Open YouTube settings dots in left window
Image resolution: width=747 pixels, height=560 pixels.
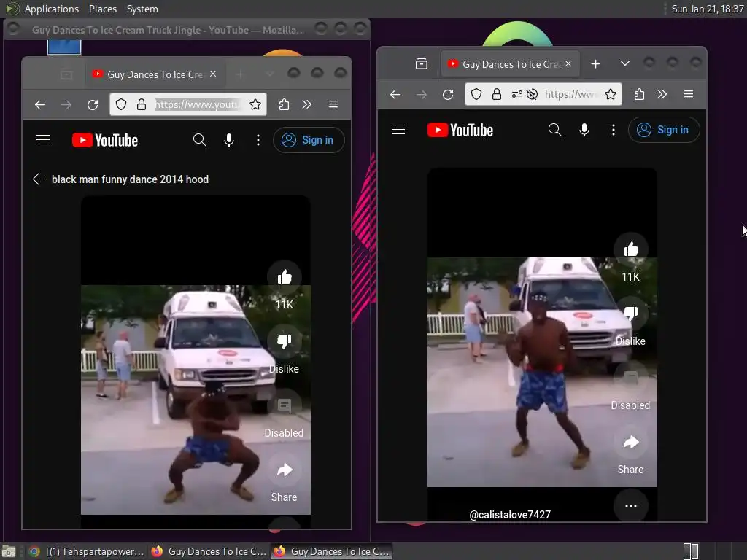click(258, 140)
